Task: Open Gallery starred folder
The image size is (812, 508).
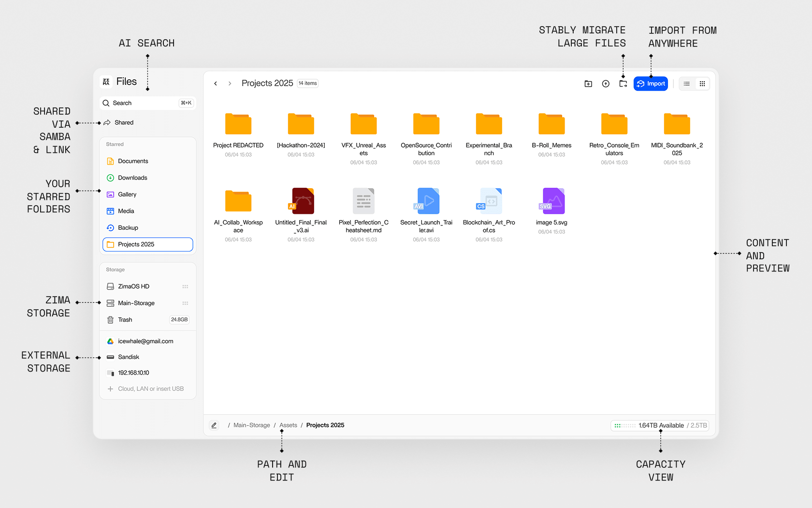Action: pos(147,194)
